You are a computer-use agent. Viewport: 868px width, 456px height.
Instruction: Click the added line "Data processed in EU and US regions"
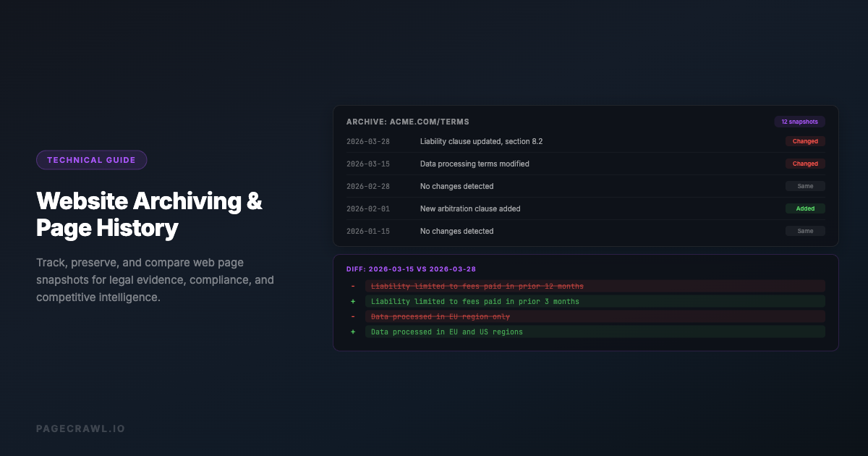(446, 332)
